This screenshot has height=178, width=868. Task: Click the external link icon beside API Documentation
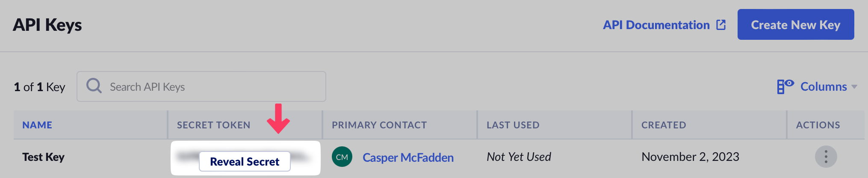click(x=721, y=25)
